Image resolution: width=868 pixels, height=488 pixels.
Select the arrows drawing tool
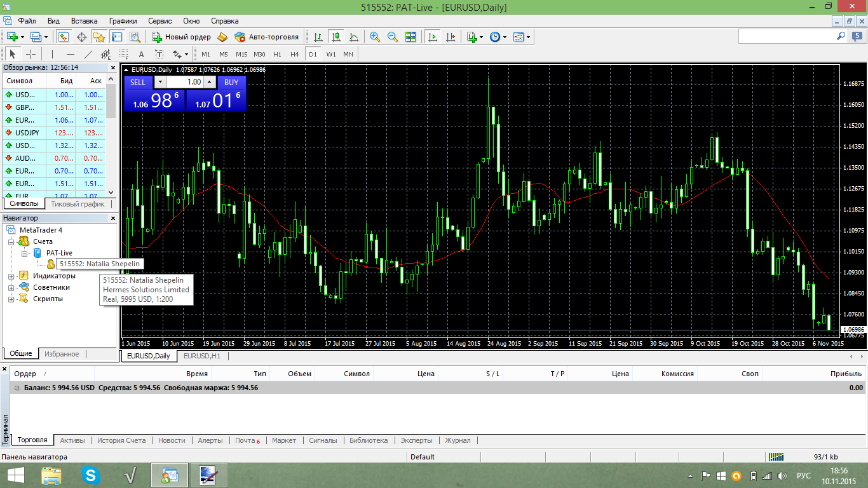click(177, 54)
